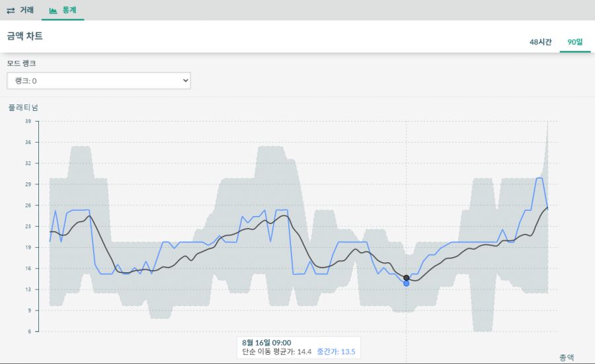The image size is (595, 364).
Task: Click the 금액 차트 heading
Action: tap(25, 36)
